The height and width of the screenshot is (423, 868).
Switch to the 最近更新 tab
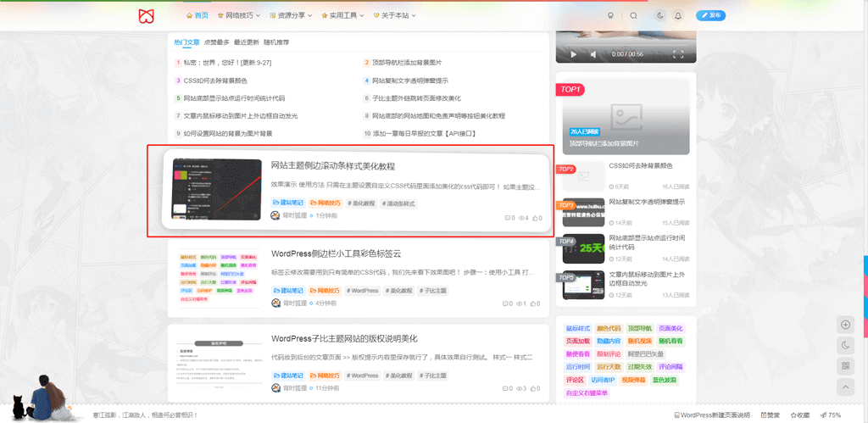click(x=247, y=42)
